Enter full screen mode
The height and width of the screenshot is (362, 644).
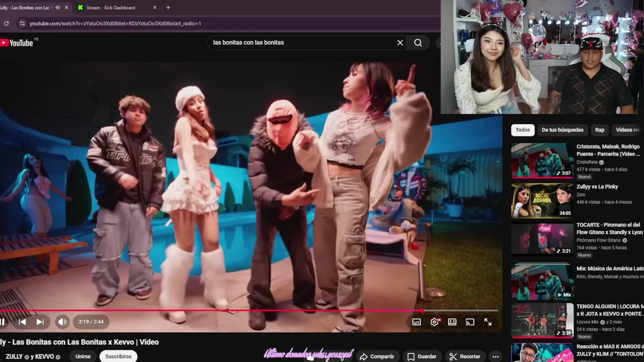tap(488, 322)
